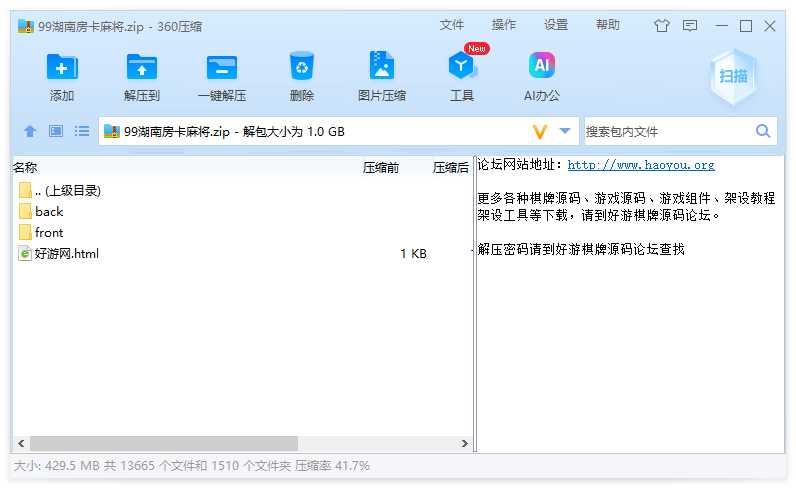Click the 添加 (Add) toolbar icon
Image resolution: width=796 pixels, height=488 pixels.
[x=62, y=67]
